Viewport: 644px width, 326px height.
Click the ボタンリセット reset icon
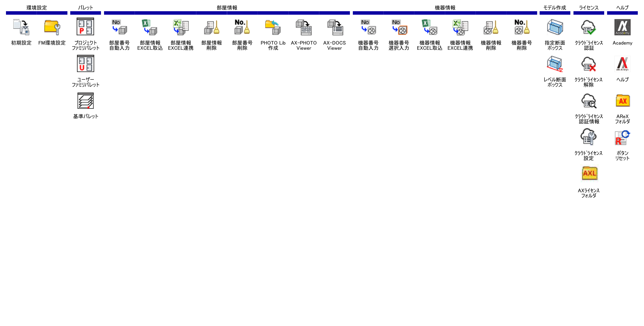pos(622,138)
